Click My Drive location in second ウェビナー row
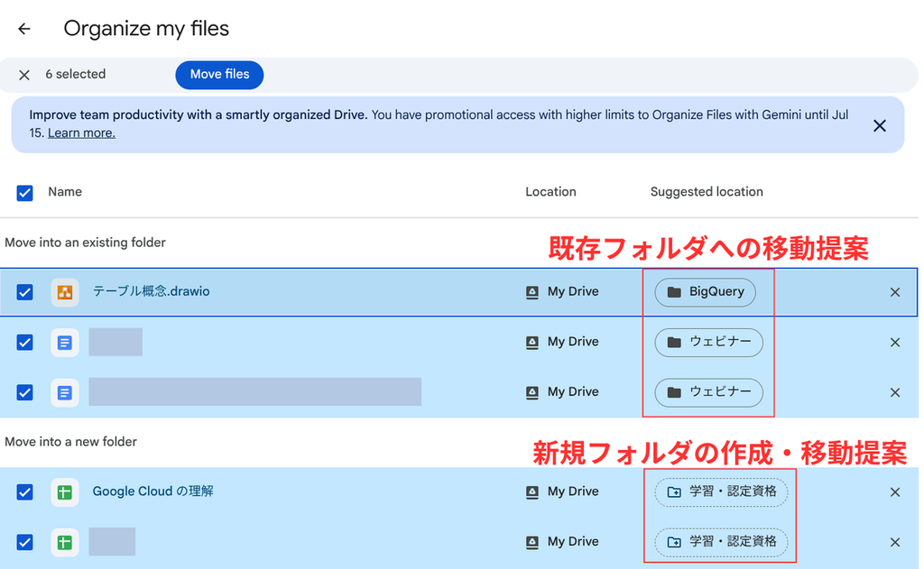924x569 pixels. pos(561,391)
